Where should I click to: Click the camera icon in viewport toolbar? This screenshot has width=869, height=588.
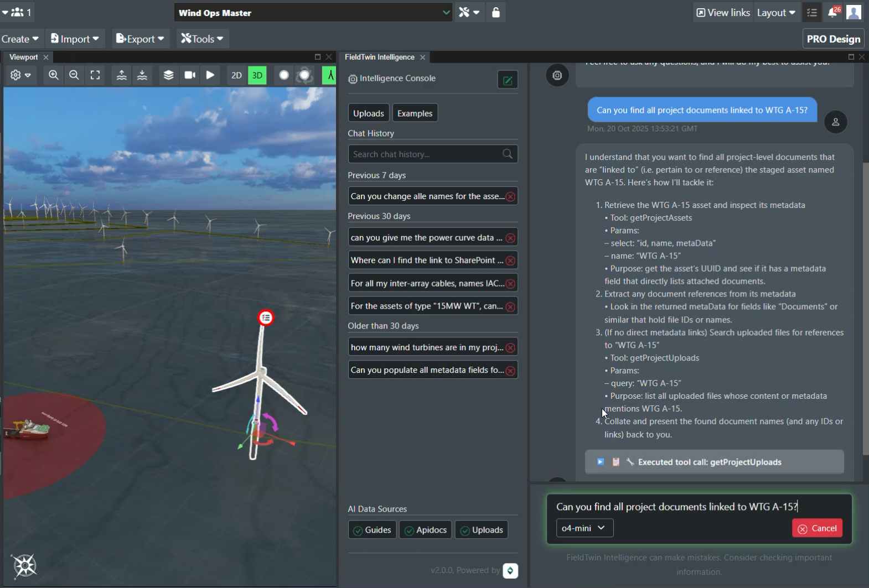190,75
